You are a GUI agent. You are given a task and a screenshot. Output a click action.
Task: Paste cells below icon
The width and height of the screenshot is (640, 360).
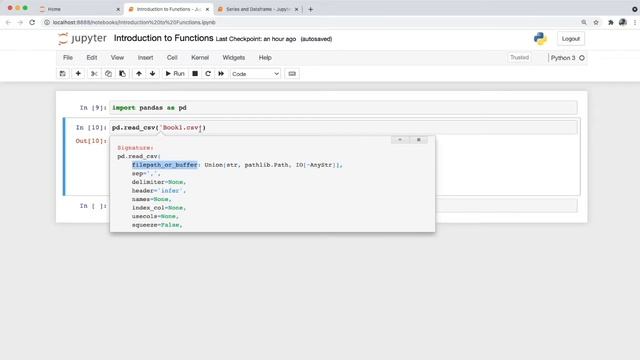[x=122, y=73]
